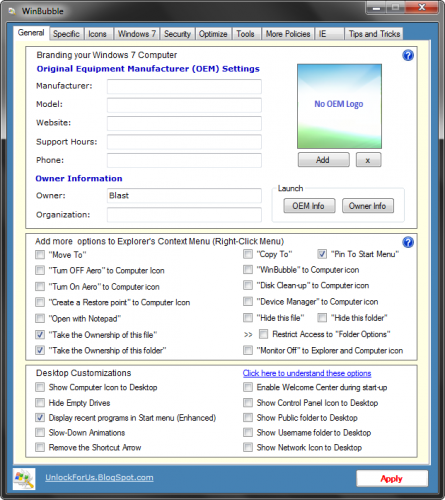Click the red Apply button
Image resolution: width=445 pixels, height=500 pixels.
tap(392, 479)
